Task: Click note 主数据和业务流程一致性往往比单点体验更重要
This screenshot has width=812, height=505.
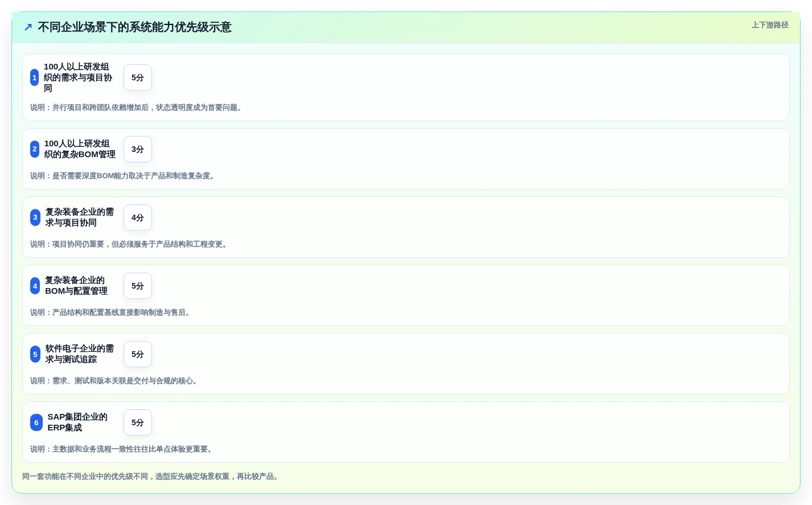Action: coord(123,449)
